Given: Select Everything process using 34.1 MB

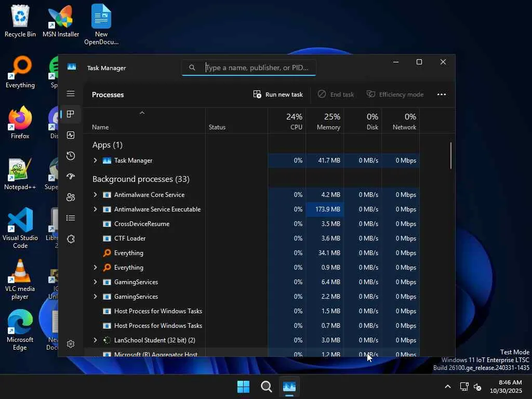Looking at the screenshot, I should pyautogui.click(x=251, y=253).
